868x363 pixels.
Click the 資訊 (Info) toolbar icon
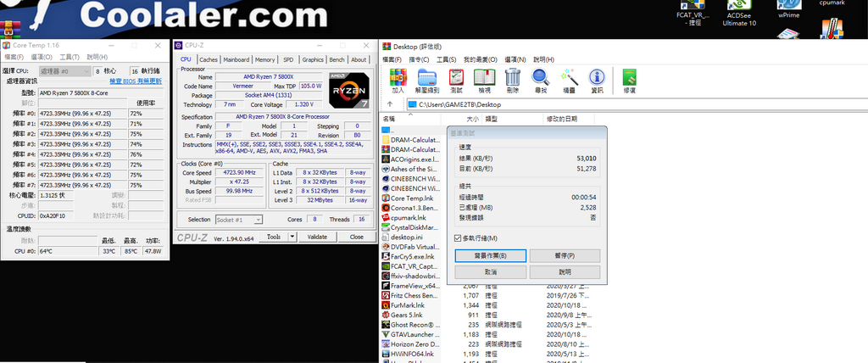tap(597, 81)
